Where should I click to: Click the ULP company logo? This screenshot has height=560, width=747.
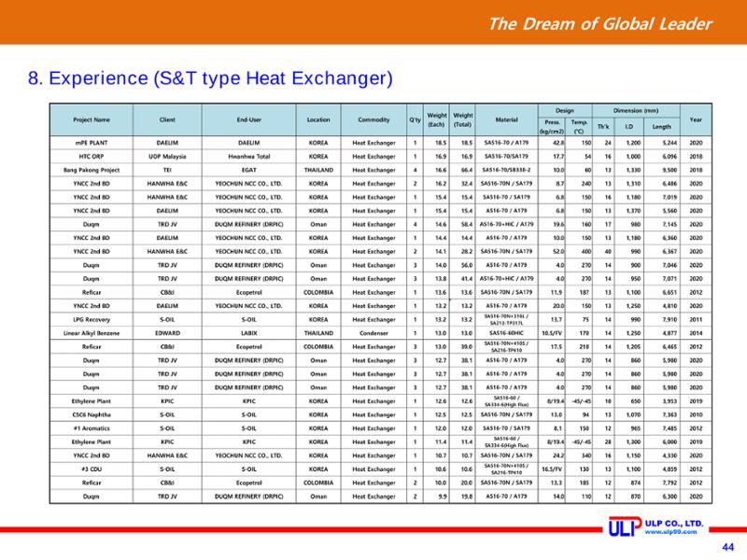coord(625,526)
